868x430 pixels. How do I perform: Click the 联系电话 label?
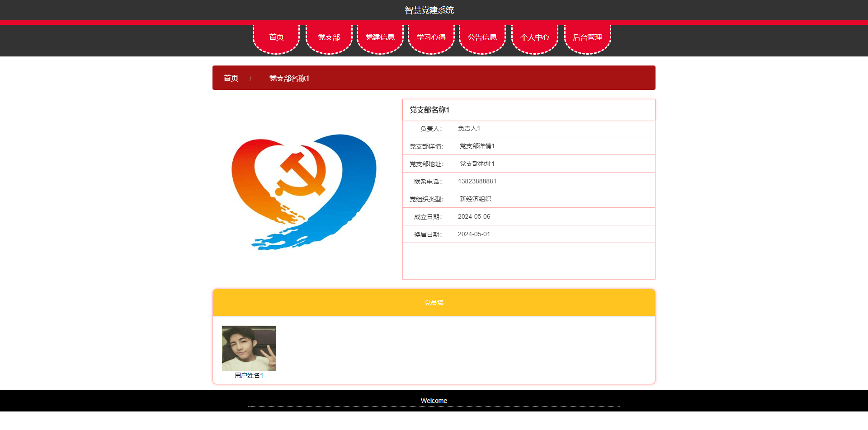coord(428,182)
